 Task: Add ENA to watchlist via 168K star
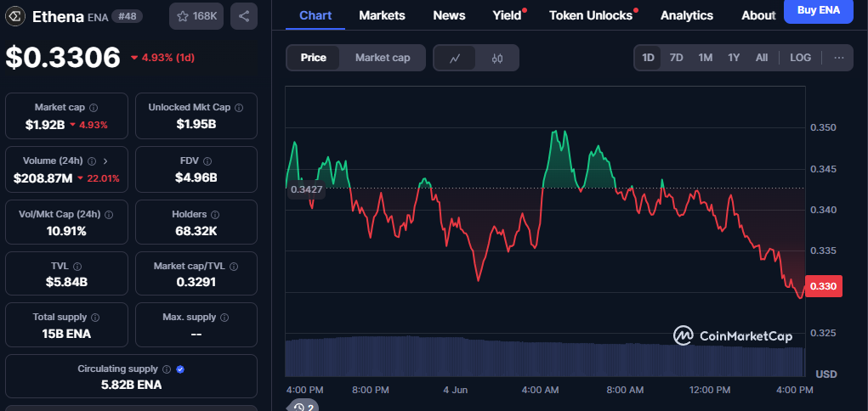(x=196, y=16)
